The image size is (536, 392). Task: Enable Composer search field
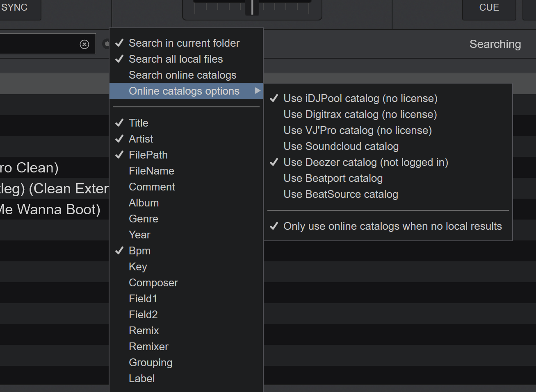186,283
